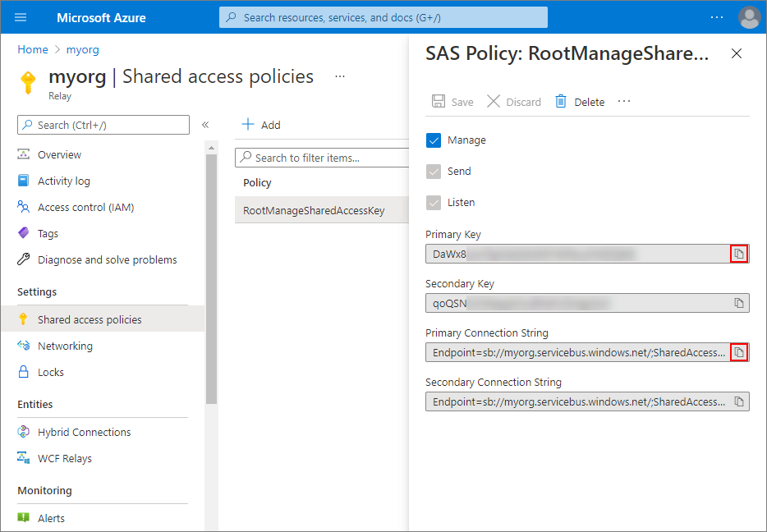Viewport: 767px width, 532px height.
Task: Collapse the left navigation sidebar
Action: [205, 125]
